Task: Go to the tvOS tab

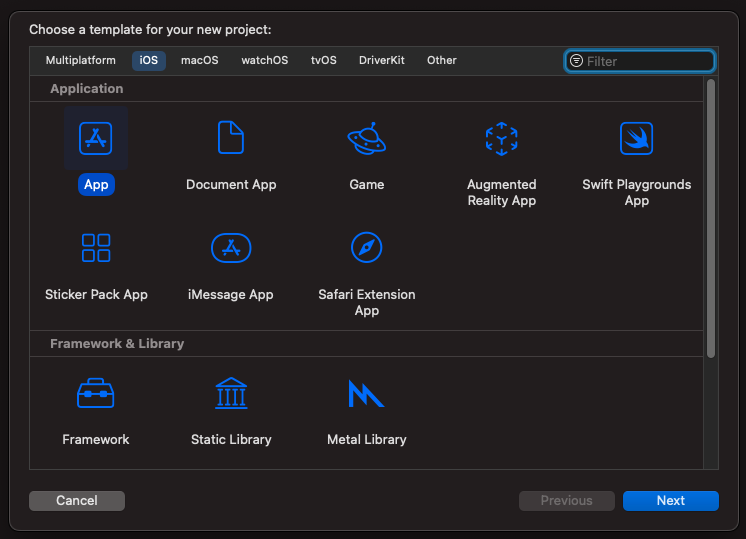Action: [x=323, y=60]
